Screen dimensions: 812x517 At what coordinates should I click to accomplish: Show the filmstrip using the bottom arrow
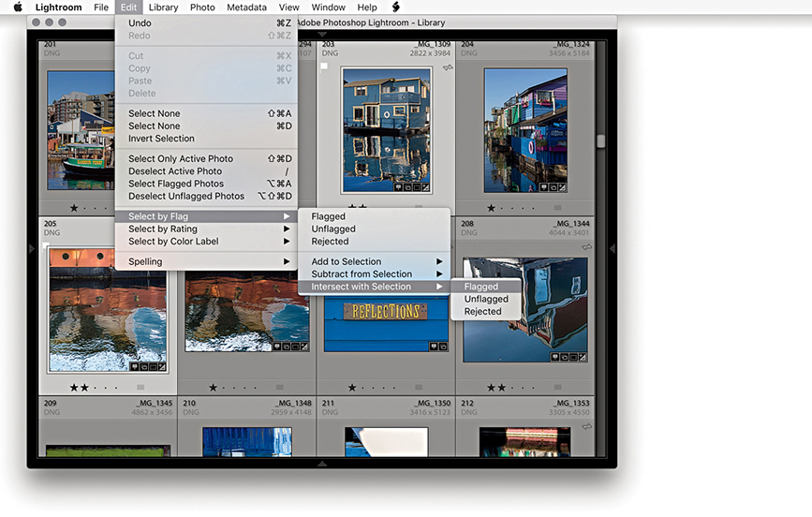pyautogui.click(x=321, y=464)
